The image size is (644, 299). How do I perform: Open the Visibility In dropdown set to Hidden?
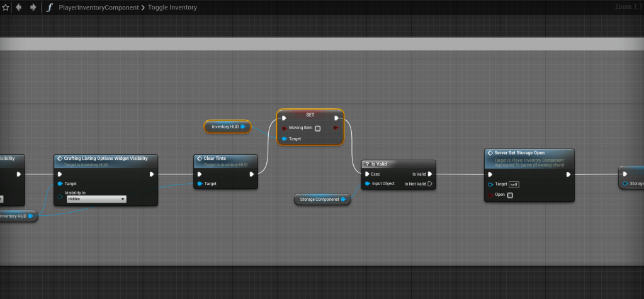click(x=96, y=199)
